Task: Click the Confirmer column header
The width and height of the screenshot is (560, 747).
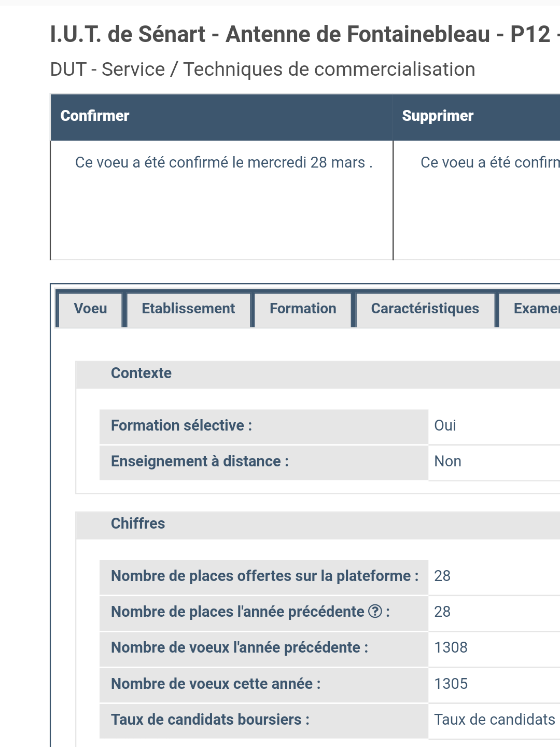Action: 95,116
